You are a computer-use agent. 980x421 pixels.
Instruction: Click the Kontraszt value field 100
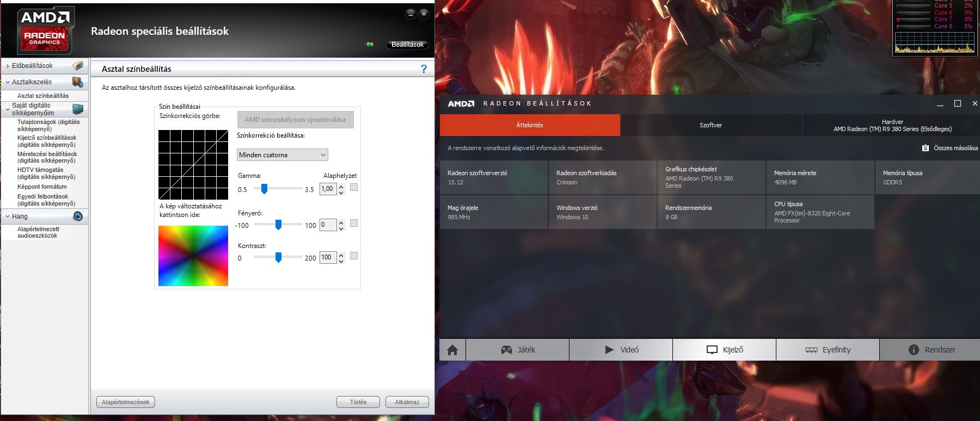point(328,257)
